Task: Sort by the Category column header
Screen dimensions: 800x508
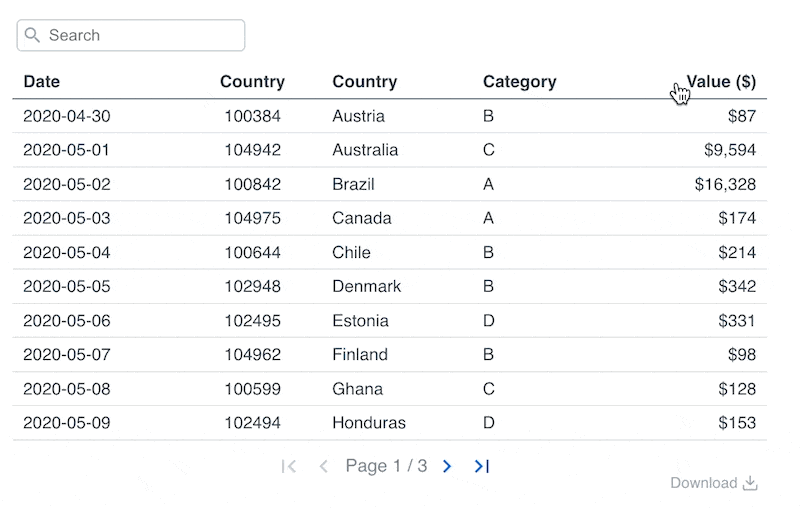Action: [519, 82]
